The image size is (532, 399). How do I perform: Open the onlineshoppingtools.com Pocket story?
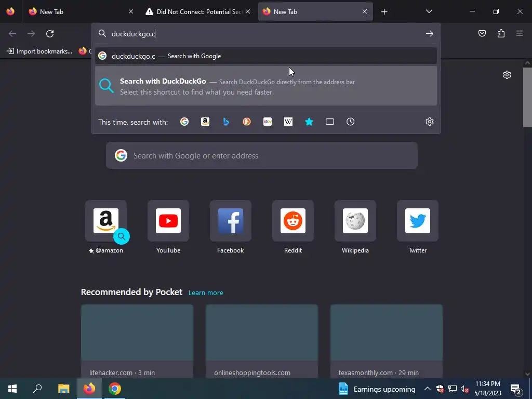[x=262, y=341]
